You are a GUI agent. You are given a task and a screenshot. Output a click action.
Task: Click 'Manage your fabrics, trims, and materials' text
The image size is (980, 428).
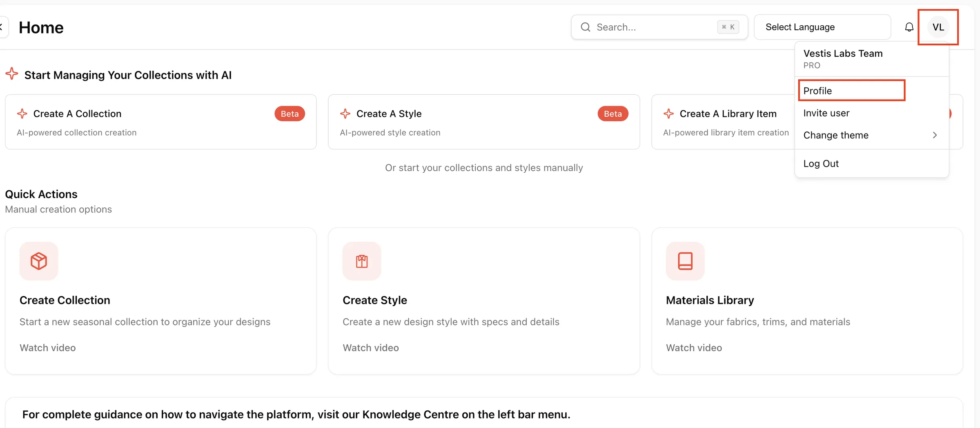(x=758, y=322)
